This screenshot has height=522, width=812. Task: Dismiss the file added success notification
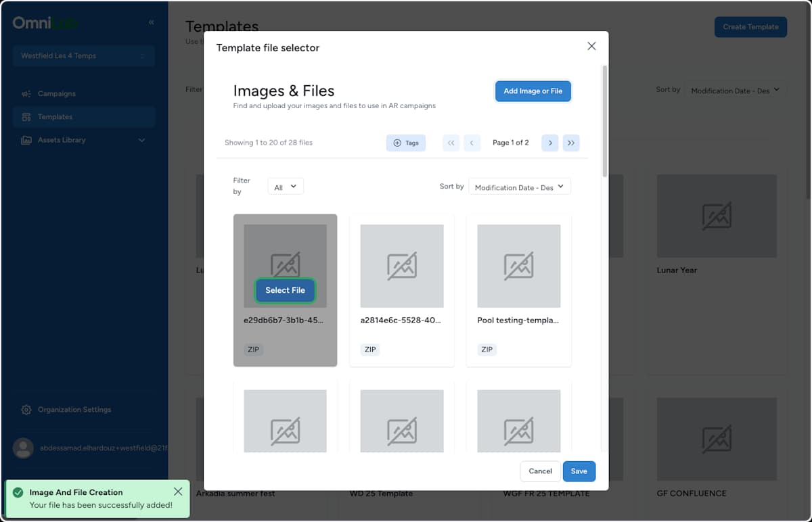click(178, 492)
